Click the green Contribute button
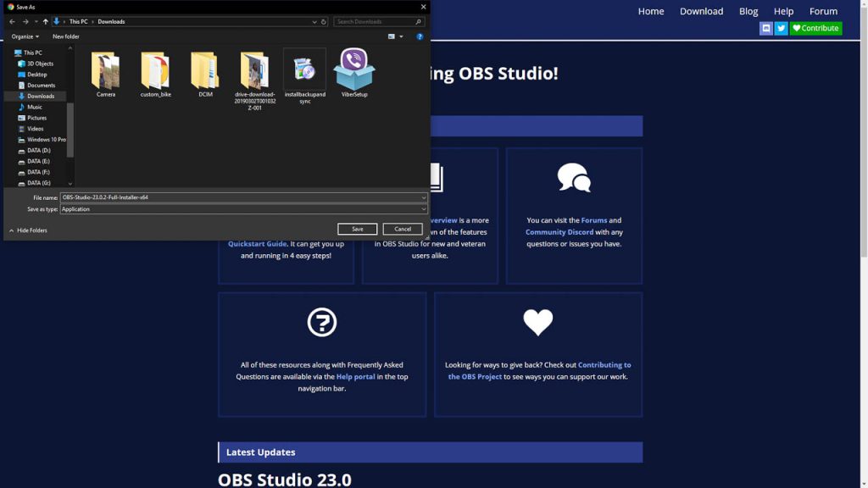This screenshot has height=488, width=868. pos(816,28)
